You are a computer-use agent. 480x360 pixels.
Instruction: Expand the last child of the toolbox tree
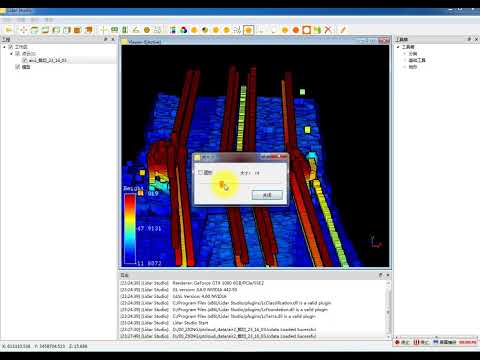tap(405, 67)
